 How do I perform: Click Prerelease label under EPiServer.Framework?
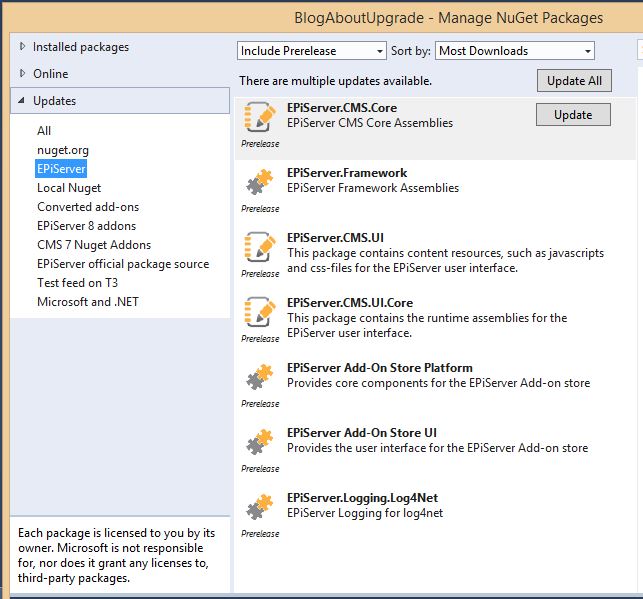260,209
